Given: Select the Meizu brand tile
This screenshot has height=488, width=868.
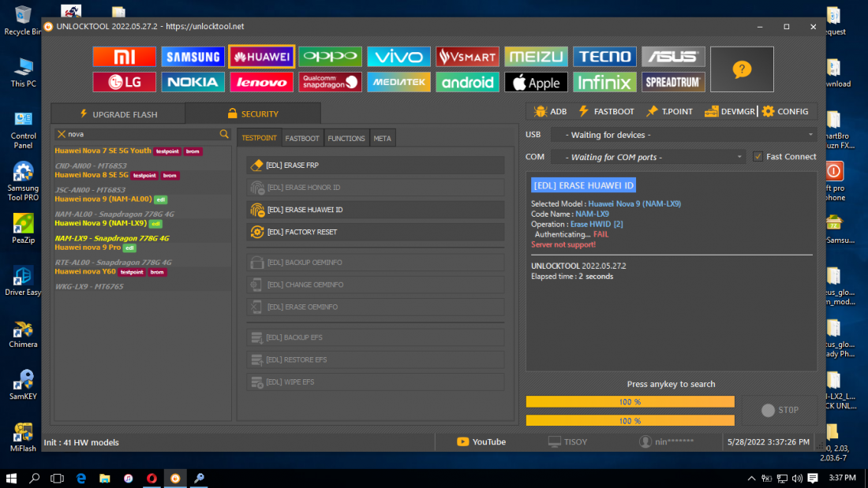Looking at the screenshot, I should click(537, 57).
